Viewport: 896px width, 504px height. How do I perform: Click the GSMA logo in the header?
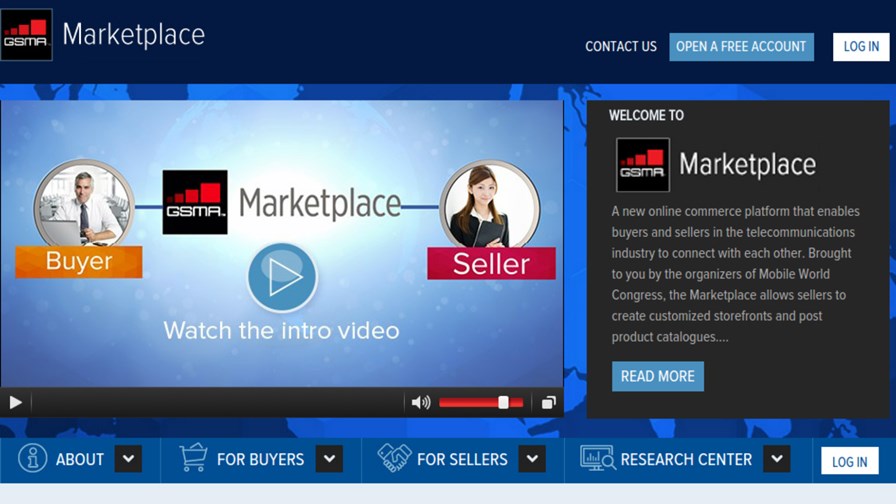tap(27, 34)
